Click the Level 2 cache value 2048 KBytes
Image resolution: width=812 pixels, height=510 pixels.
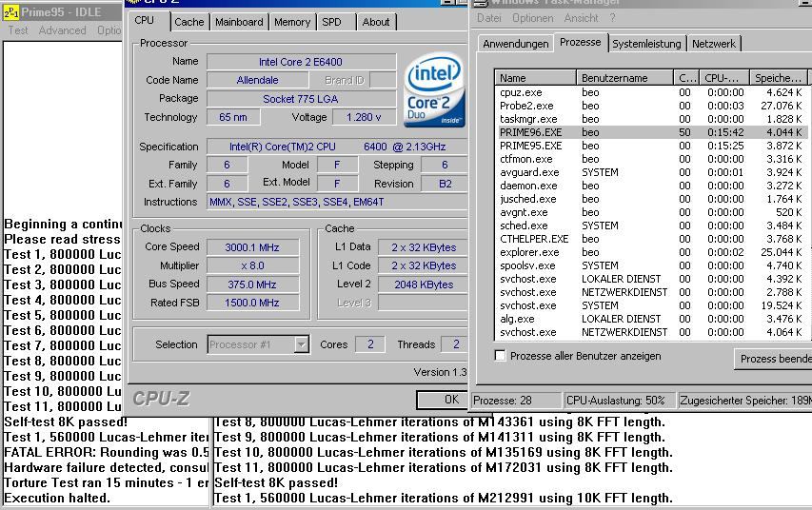[x=424, y=284]
